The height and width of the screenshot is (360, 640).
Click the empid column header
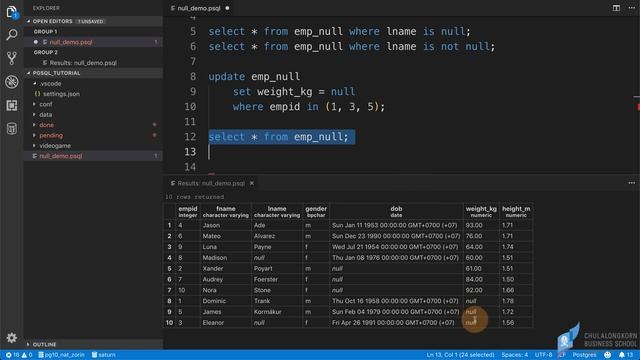[x=188, y=211]
